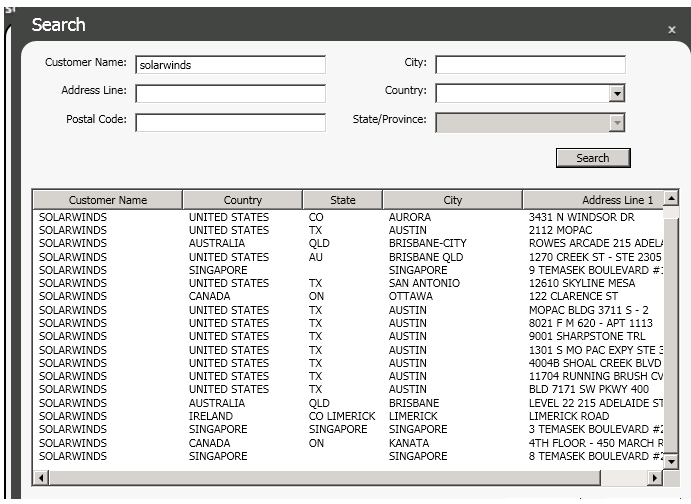Click address 12610 SKYLINE MESA
The height and width of the screenshot is (504, 691).
pos(582,283)
